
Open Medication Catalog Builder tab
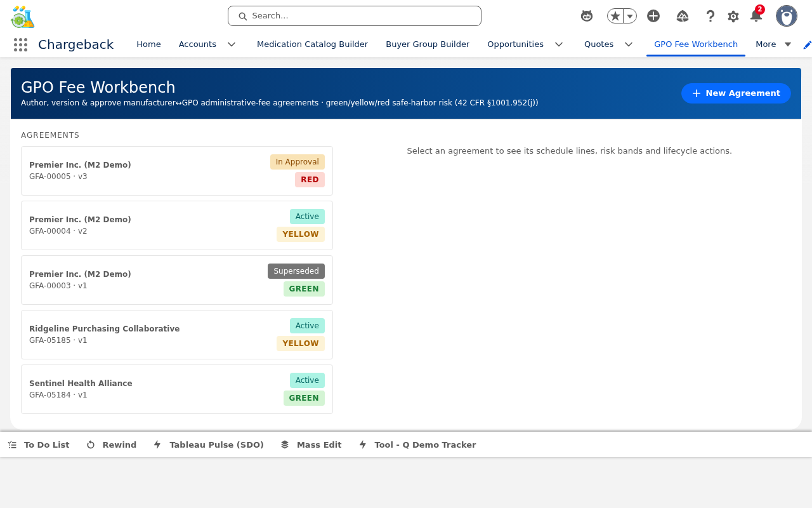312,44
